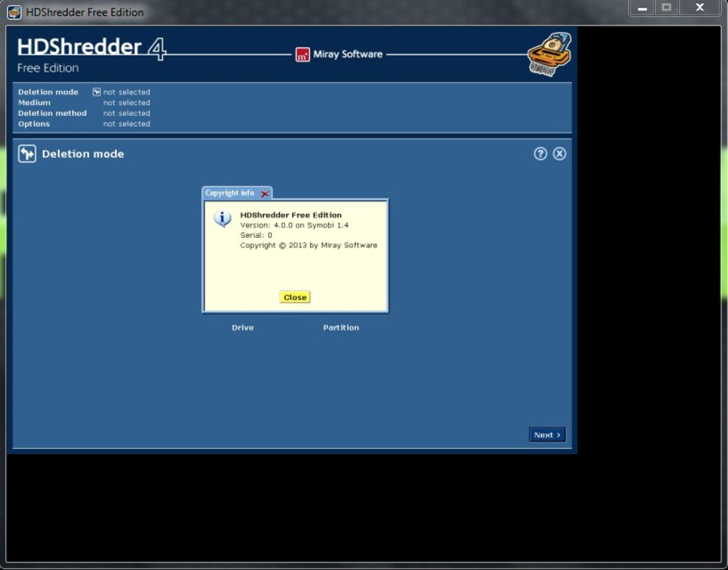Click the 'Version: 4.0.0 on Symobi 1.4' text
This screenshot has width=728, height=570.
(294, 225)
